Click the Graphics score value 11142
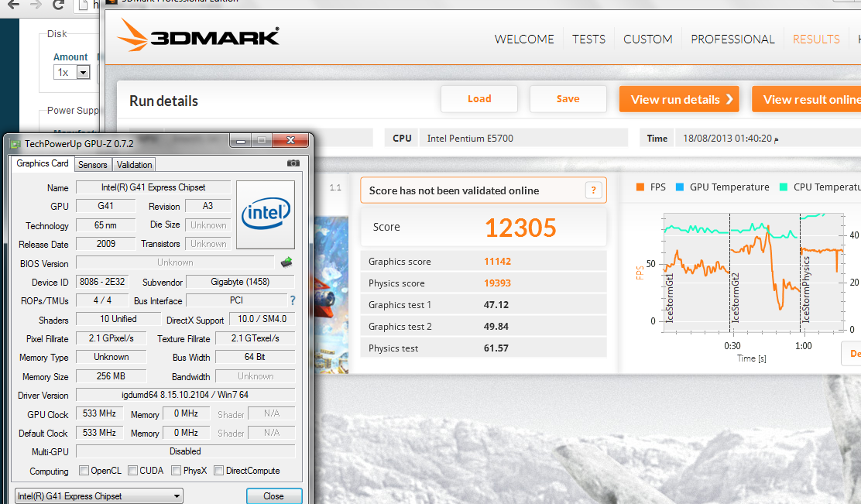The image size is (861, 504). coord(498,262)
